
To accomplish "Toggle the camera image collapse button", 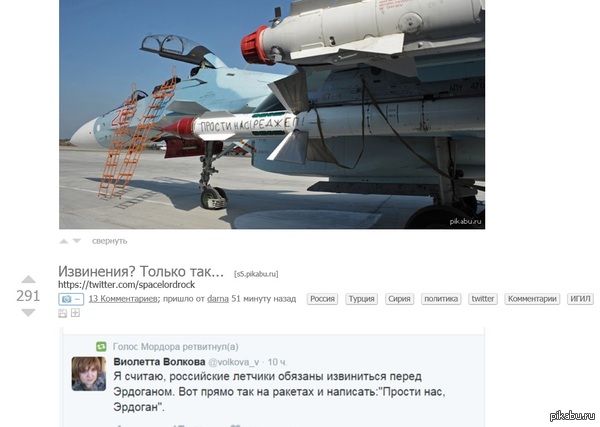I will pyautogui.click(x=71, y=299).
